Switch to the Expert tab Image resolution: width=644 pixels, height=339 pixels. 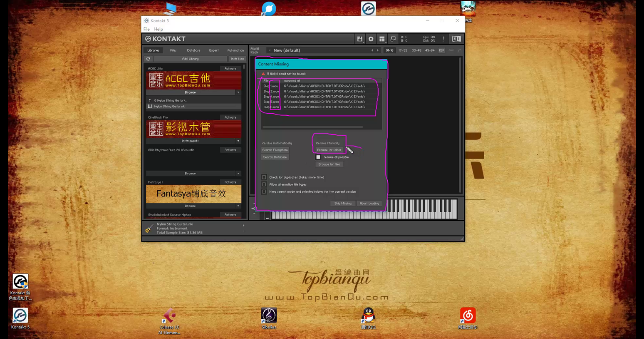coord(214,50)
